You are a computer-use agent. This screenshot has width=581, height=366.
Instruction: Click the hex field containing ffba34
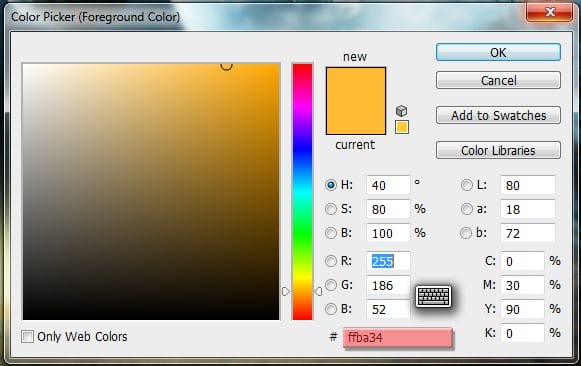(398, 337)
